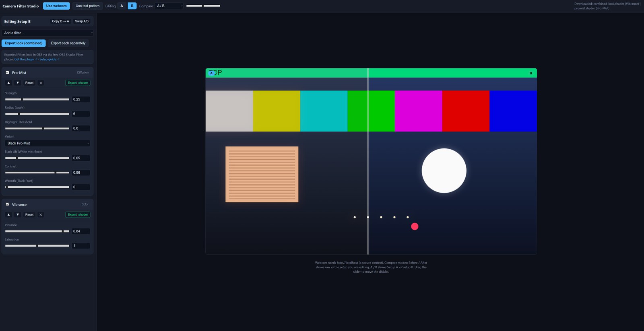This screenshot has height=331, width=644.
Task: Disable the Pro-Mist filter checkbox
Action: click(7, 72)
